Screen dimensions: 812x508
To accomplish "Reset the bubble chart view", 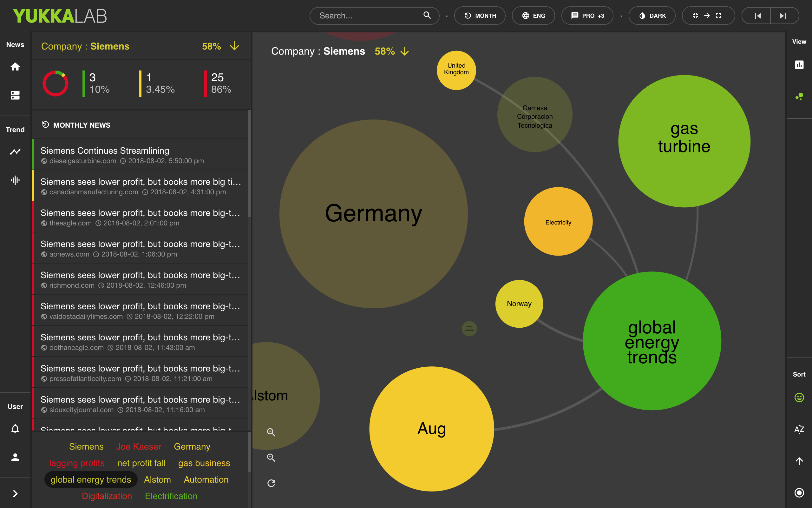I will (271, 483).
